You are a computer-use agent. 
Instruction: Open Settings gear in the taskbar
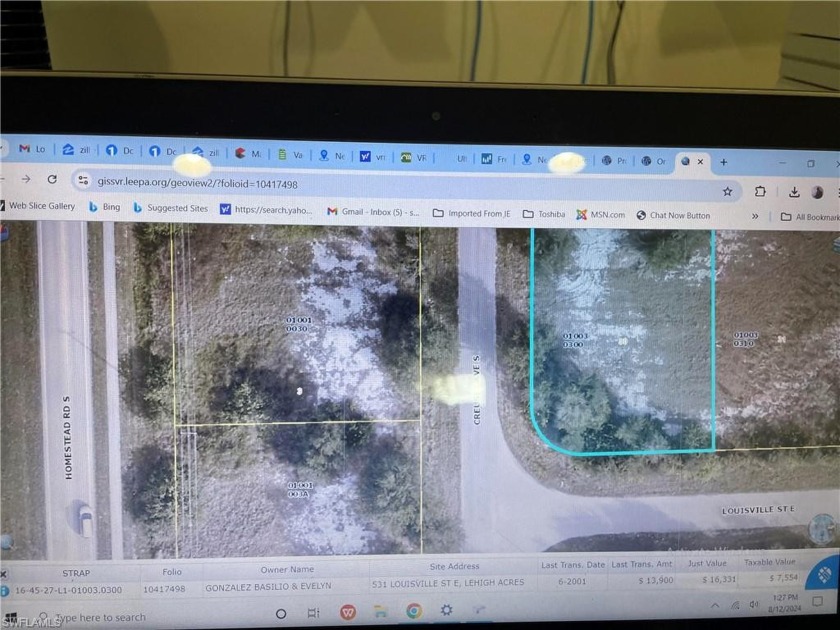pyautogui.click(x=447, y=610)
